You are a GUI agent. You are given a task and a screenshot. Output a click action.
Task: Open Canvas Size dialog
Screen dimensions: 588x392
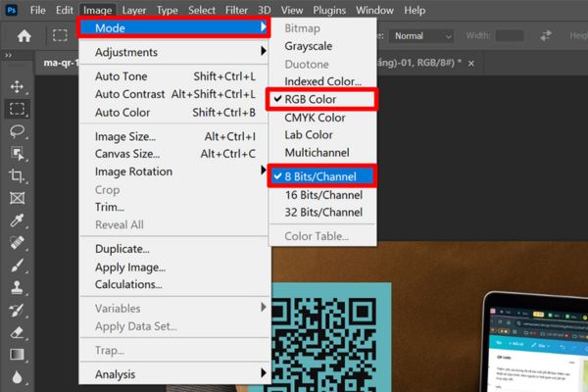point(174,154)
